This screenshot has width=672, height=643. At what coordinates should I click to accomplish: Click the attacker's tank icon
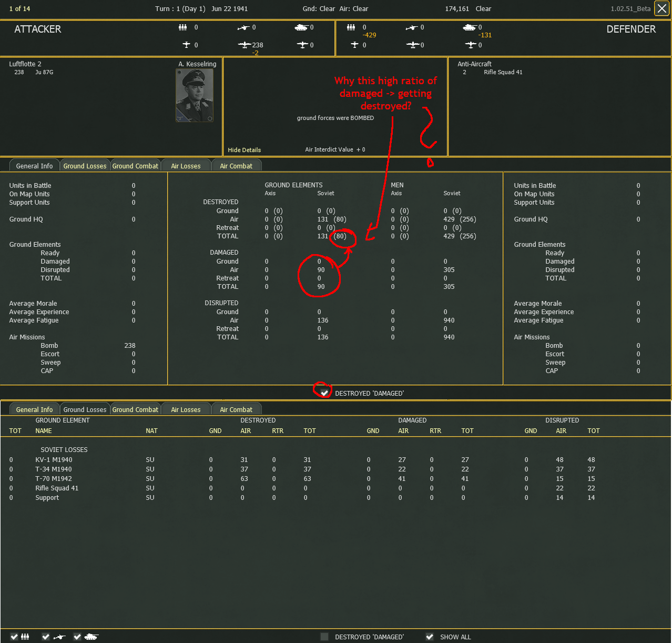tap(301, 27)
